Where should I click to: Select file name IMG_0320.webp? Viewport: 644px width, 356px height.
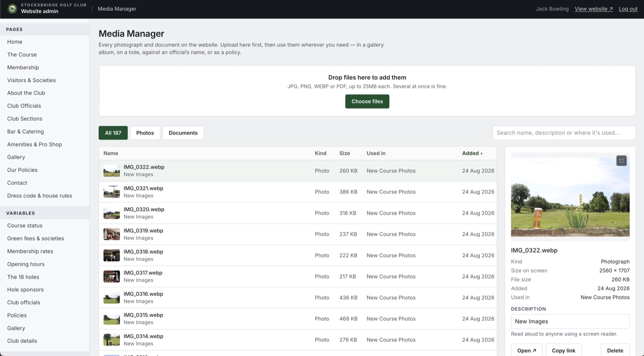(x=144, y=209)
